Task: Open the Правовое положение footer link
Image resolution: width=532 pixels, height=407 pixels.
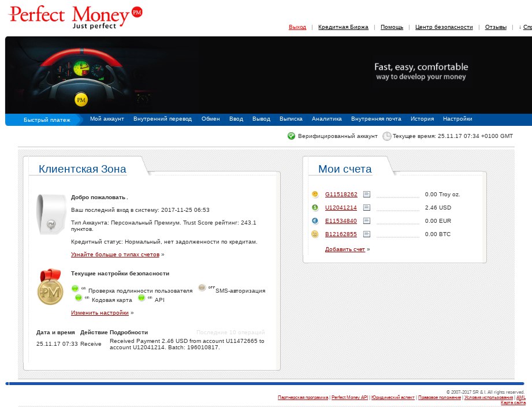Action: coord(440,397)
